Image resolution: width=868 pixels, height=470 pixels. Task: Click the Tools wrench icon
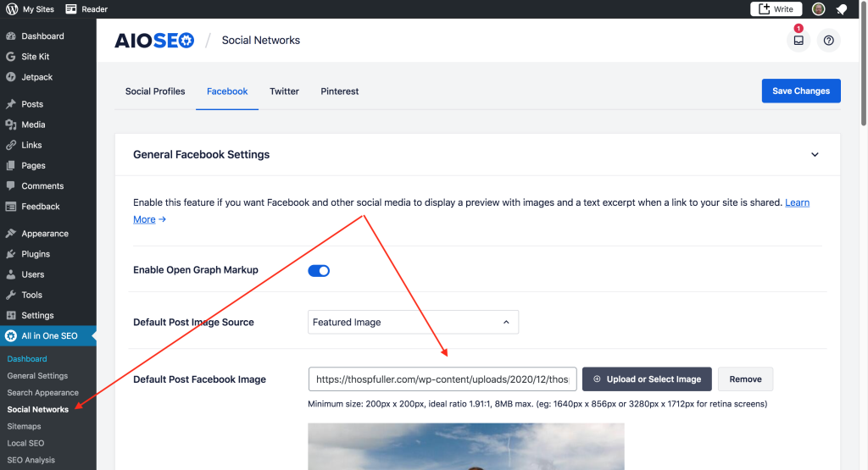pyautogui.click(x=10, y=295)
